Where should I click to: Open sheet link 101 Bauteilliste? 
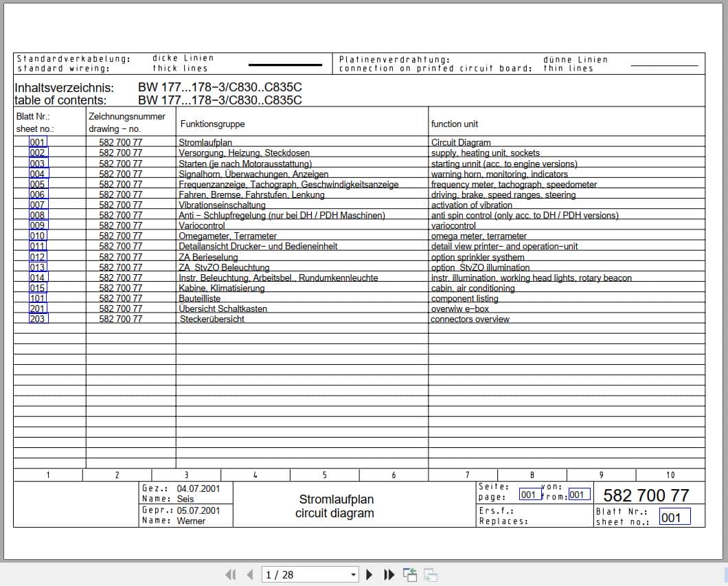click(38, 298)
